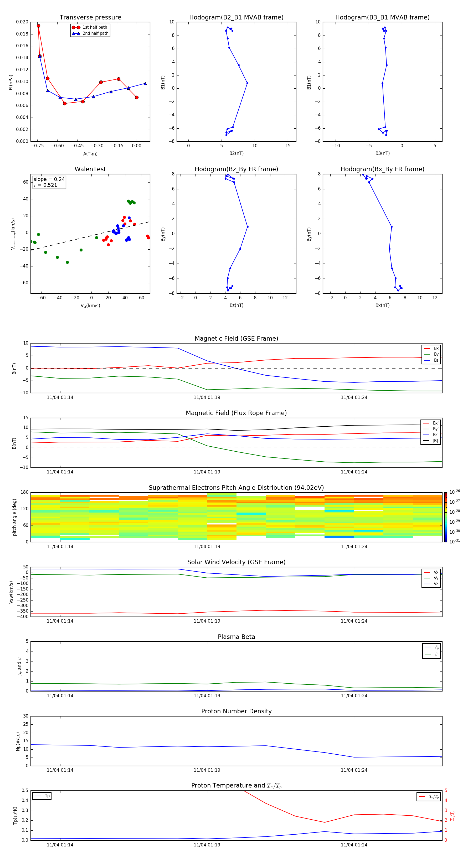Click the "βp and β" y-axis label
Screen dimensions: 473x868
pyautogui.click(x=19, y=666)
